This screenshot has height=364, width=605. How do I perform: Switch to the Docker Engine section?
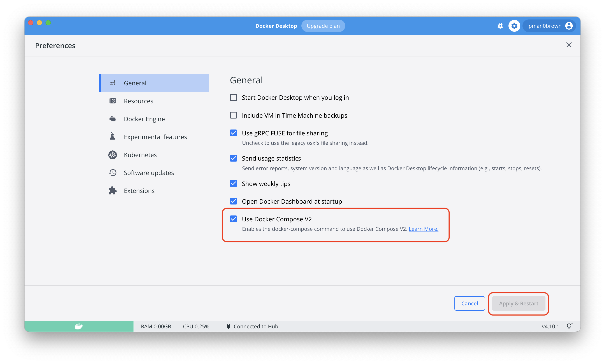(x=144, y=119)
